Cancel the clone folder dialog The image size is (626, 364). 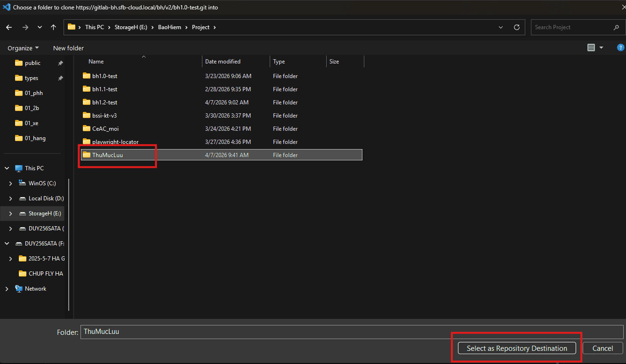click(602, 348)
